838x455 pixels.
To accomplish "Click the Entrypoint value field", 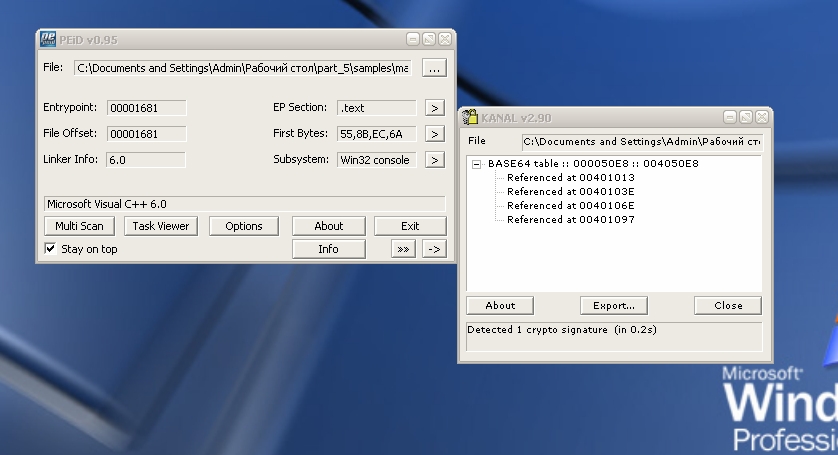I will [x=146, y=108].
